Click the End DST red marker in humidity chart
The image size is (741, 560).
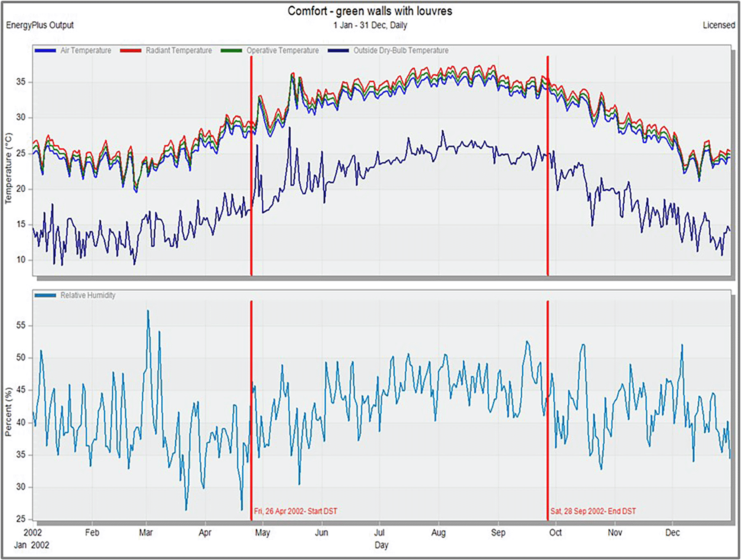click(x=548, y=411)
